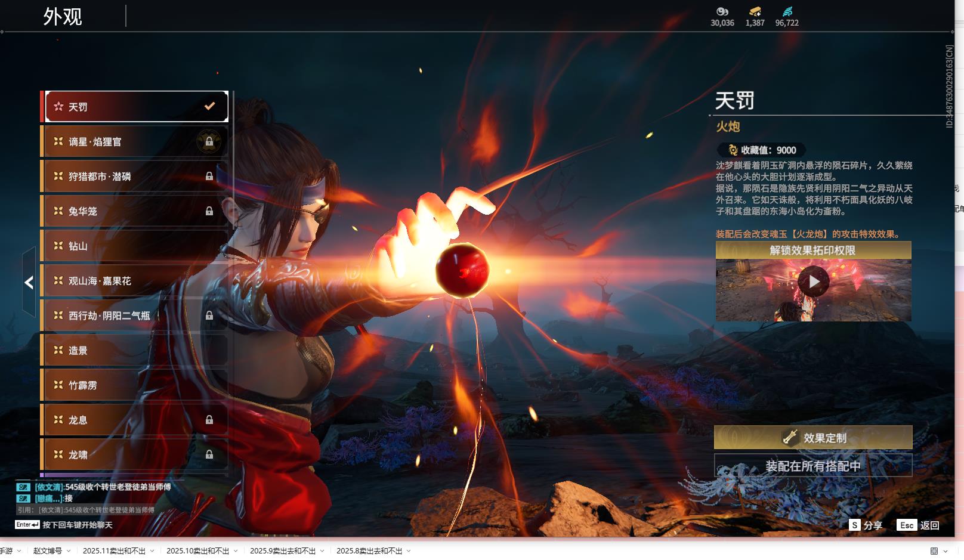Viewport: 964px width, 560px height.
Task: Click the S 分享 share button
Action: [x=866, y=525]
